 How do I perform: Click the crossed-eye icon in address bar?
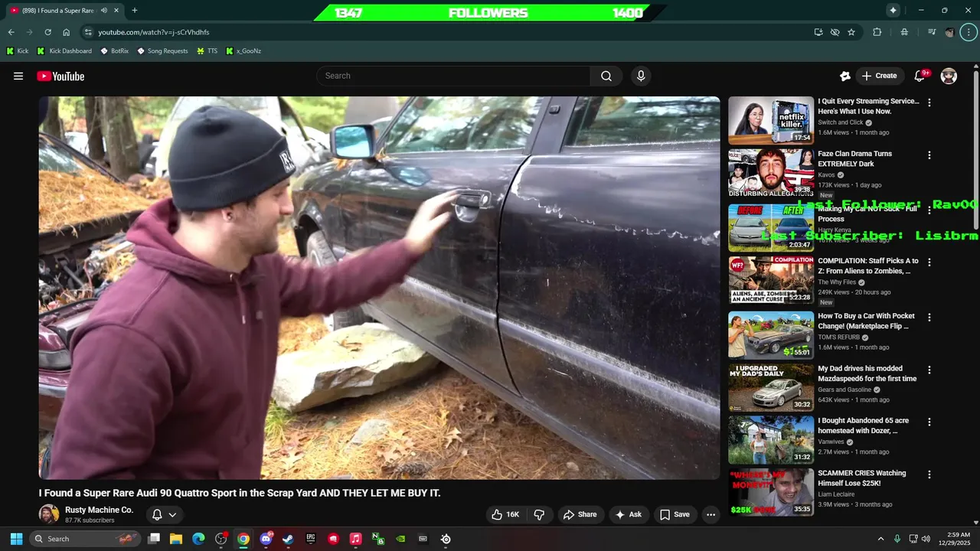835,32
